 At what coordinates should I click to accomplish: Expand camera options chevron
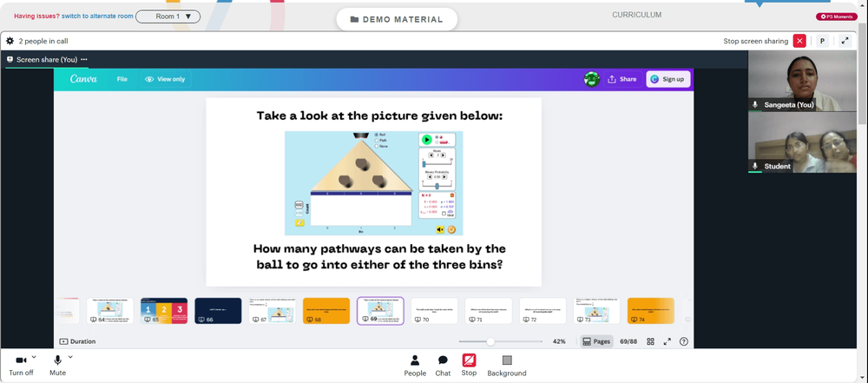click(35, 357)
